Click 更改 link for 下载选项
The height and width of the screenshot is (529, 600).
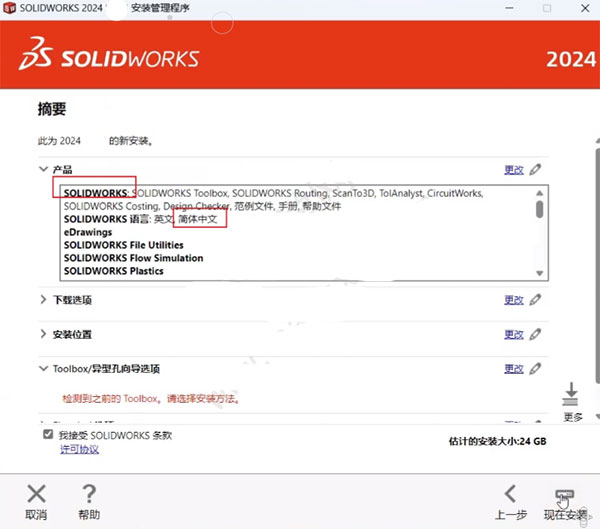click(514, 300)
